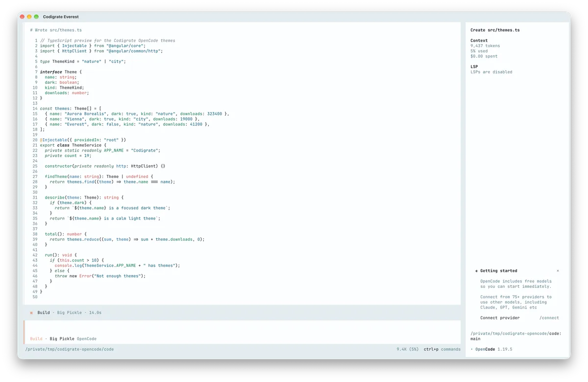
Task: Click the 'const themes: Theme[]' line
Action: 71,108
